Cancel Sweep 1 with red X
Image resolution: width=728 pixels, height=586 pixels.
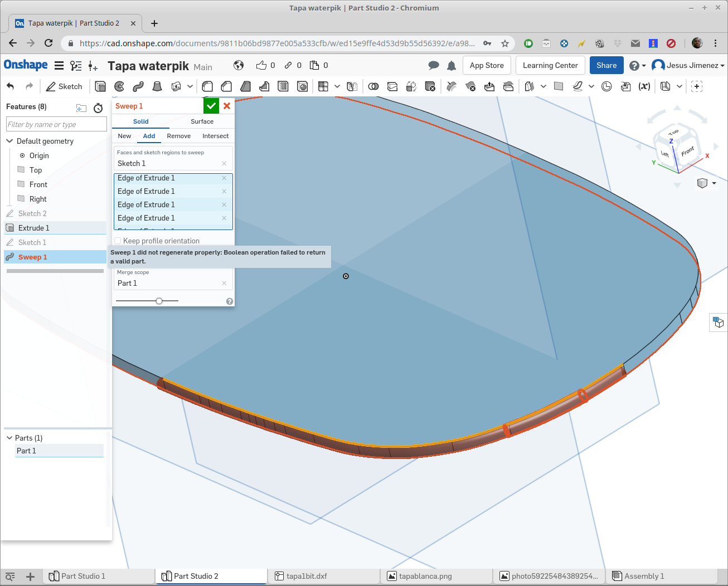pyautogui.click(x=227, y=106)
